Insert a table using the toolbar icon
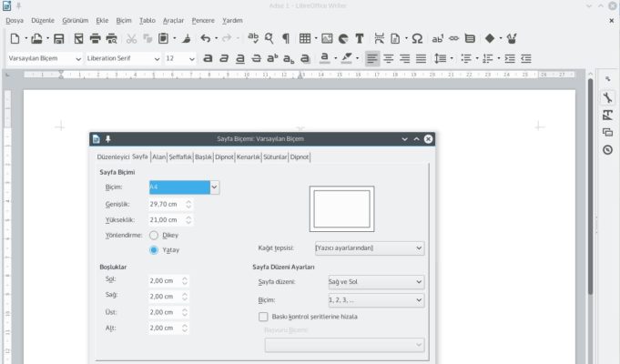 coord(304,38)
